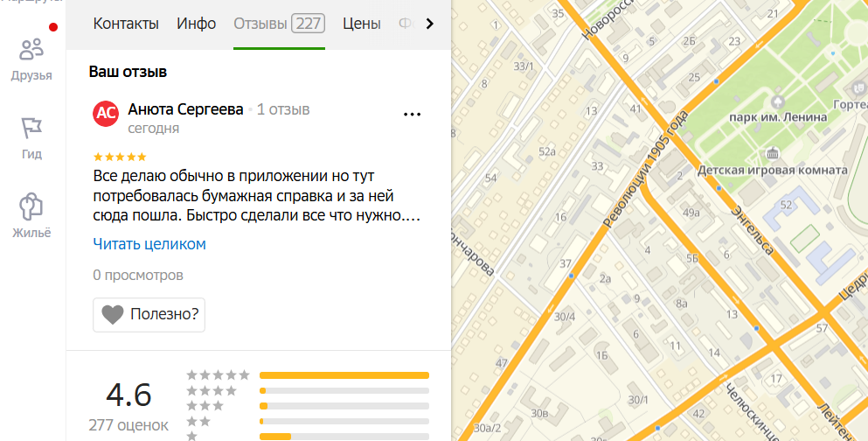This screenshot has height=441, width=868.
Task: Click the red notification dot above Друзья
Action: tap(53, 27)
